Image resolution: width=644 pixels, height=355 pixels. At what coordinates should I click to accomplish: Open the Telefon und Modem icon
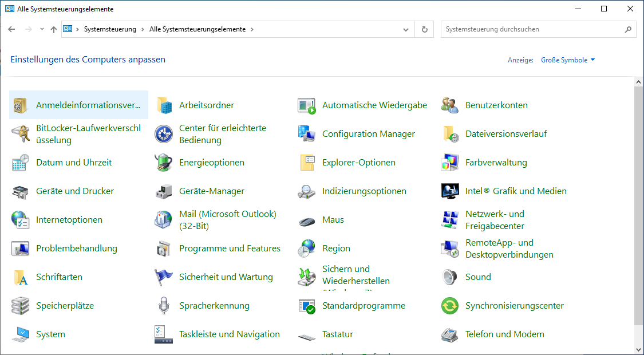click(x=450, y=334)
